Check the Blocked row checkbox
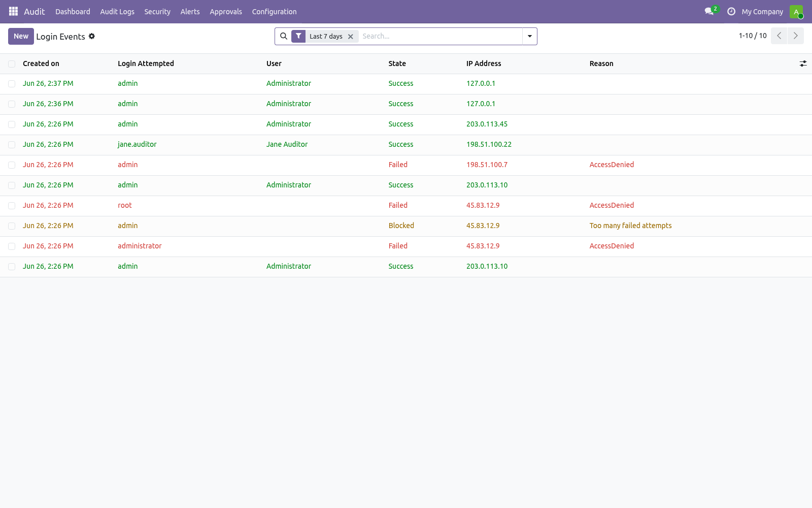The width and height of the screenshot is (812, 508). tap(12, 226)
